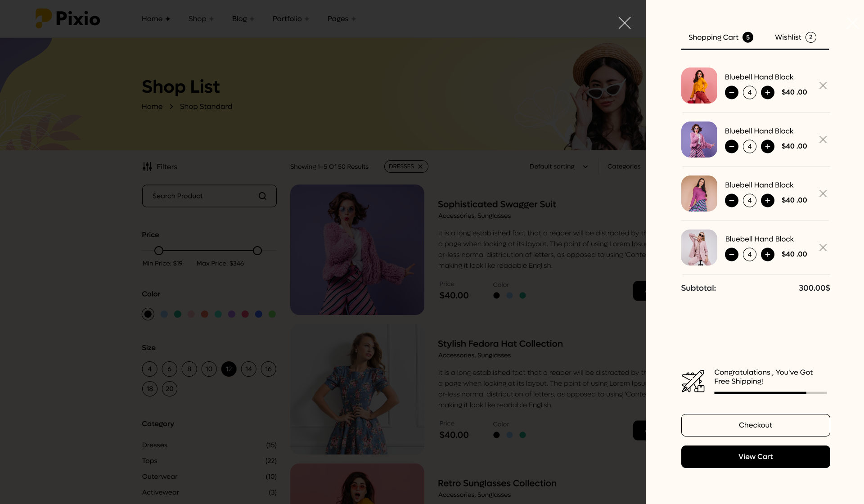Select the purple color swatch filter
Image resolution: width=864 pixels, height=504 pixels.
pos(231,314)
